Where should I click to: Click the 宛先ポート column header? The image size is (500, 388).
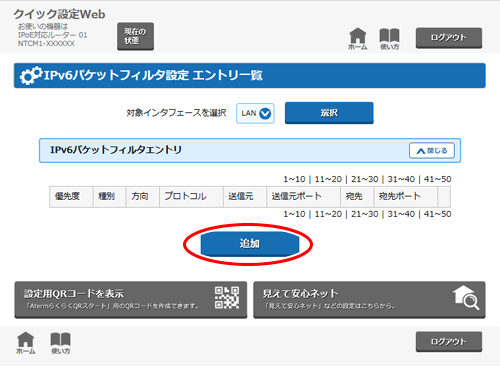pos(406,197)
